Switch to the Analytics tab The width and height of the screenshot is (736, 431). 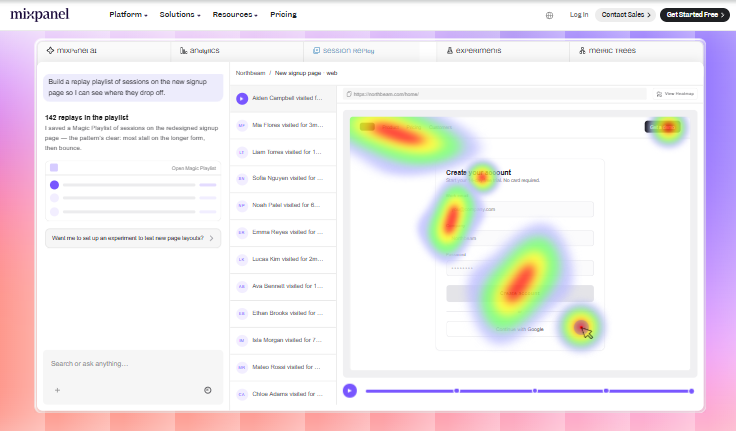coord(237,50)
